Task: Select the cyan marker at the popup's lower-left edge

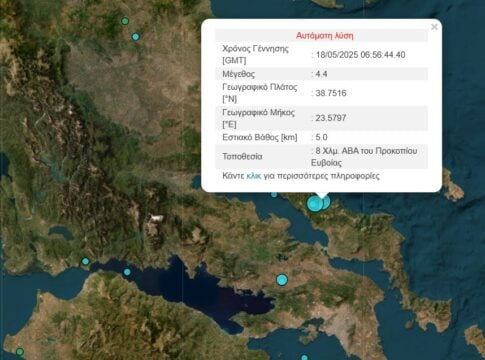Action: pyautogui.click(x=274, y=194)
